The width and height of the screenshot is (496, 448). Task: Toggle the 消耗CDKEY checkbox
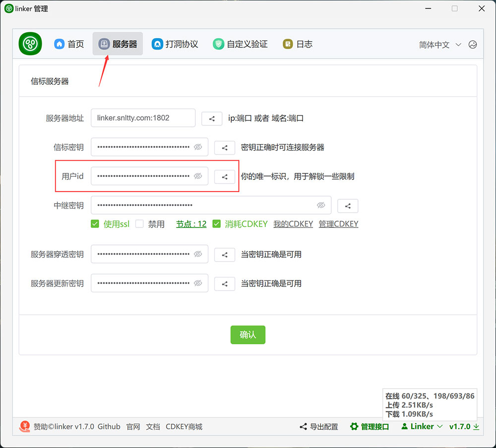pyautogui.click(x=216, y=224)
